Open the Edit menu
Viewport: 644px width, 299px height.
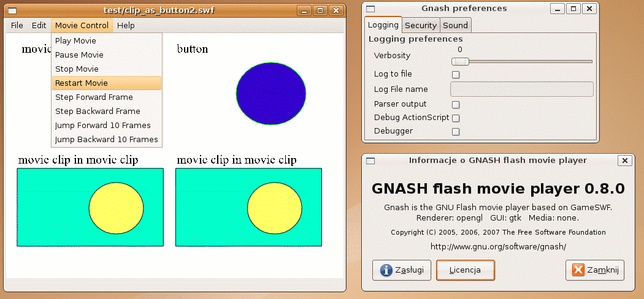39,26
